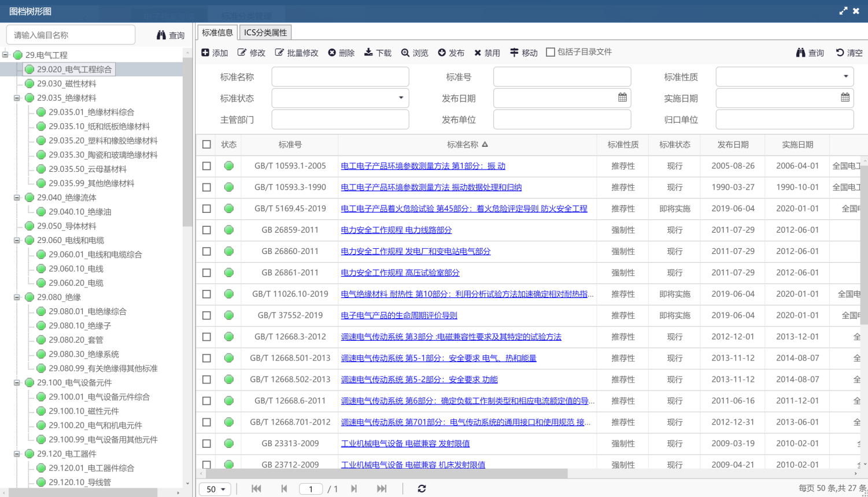
Task: Click the 发布 publish icon
Action: click(442, 53)
